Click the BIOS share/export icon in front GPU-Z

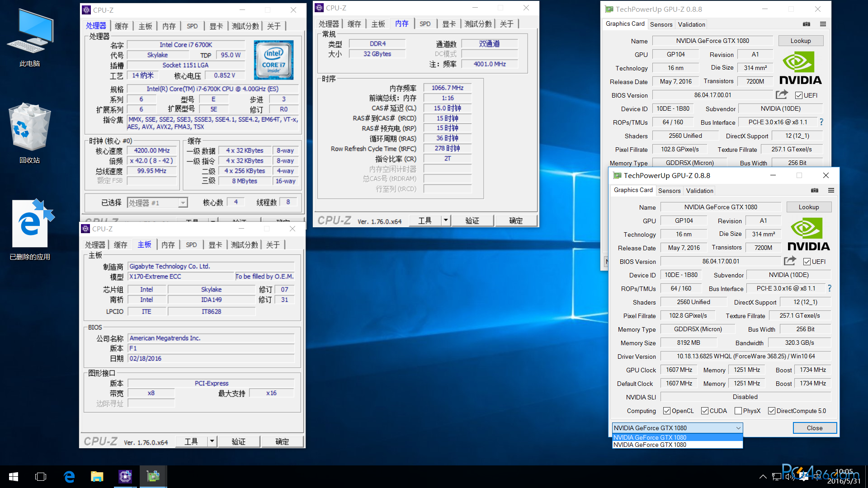click(x=790, y=261)
